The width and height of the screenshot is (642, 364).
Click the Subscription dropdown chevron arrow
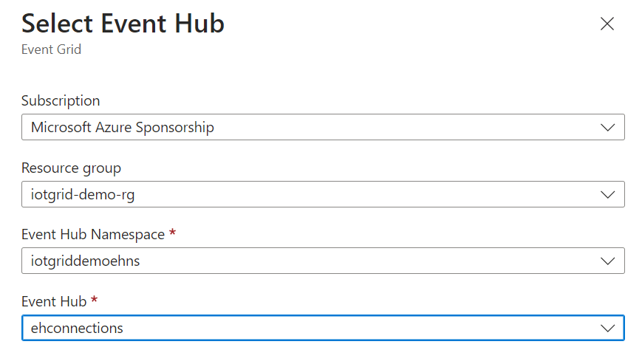coord(608,128)
